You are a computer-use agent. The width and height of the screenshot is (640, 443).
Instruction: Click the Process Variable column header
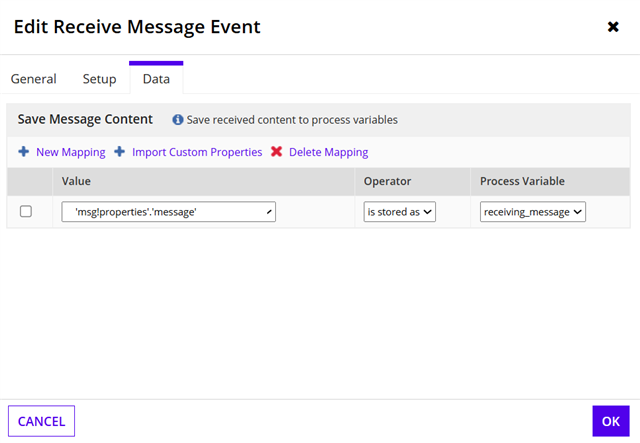click(522, 181)
